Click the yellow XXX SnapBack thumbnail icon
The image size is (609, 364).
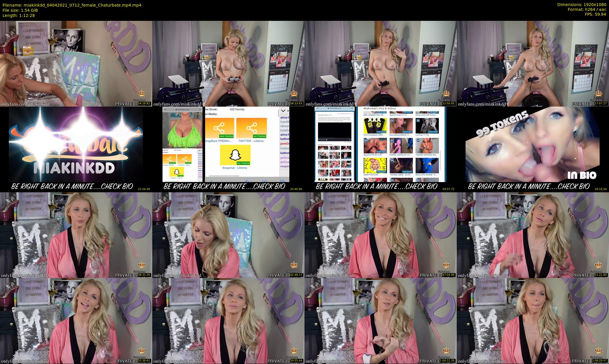click(375, 125)
